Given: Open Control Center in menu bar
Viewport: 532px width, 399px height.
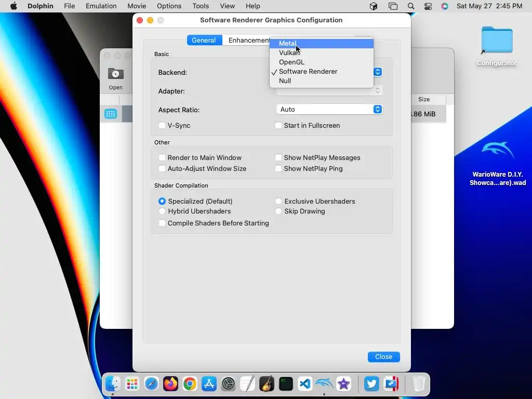Looking at the screenshot, I should [428, 6].
